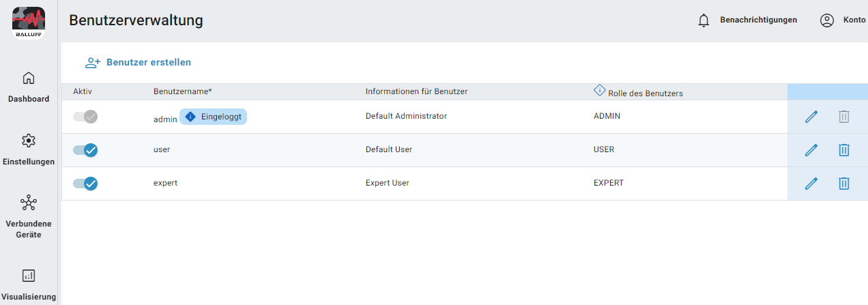This screenshot has width=868, height=305.
Task: Click the Balluff logo icon
Action: pyautogui.click(x=29, y=22)
